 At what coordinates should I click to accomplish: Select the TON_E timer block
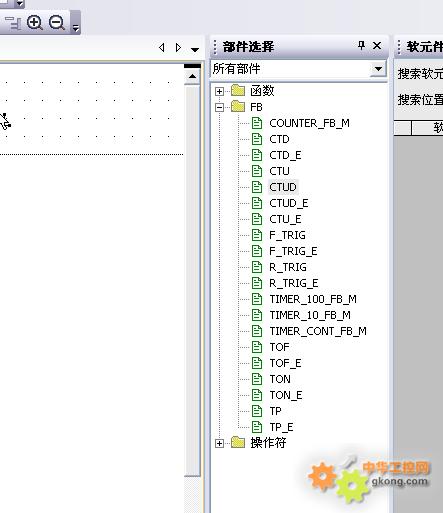click(286, 395)
